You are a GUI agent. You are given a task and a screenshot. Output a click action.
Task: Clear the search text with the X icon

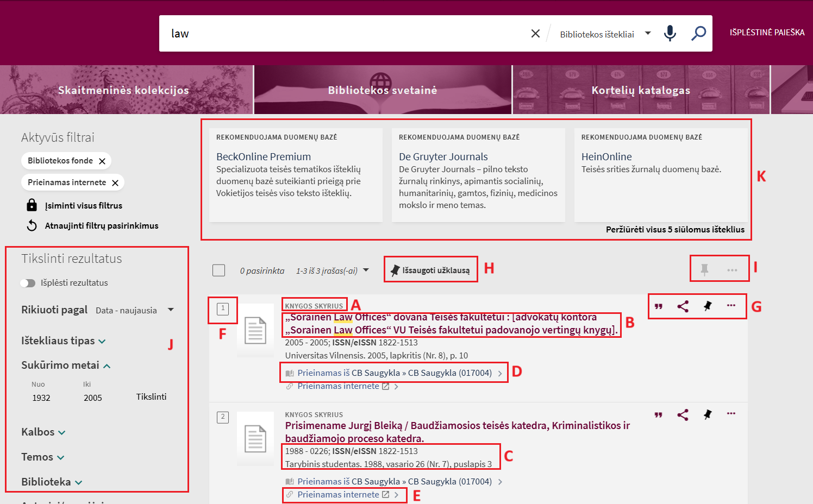(x=535, y=33)
